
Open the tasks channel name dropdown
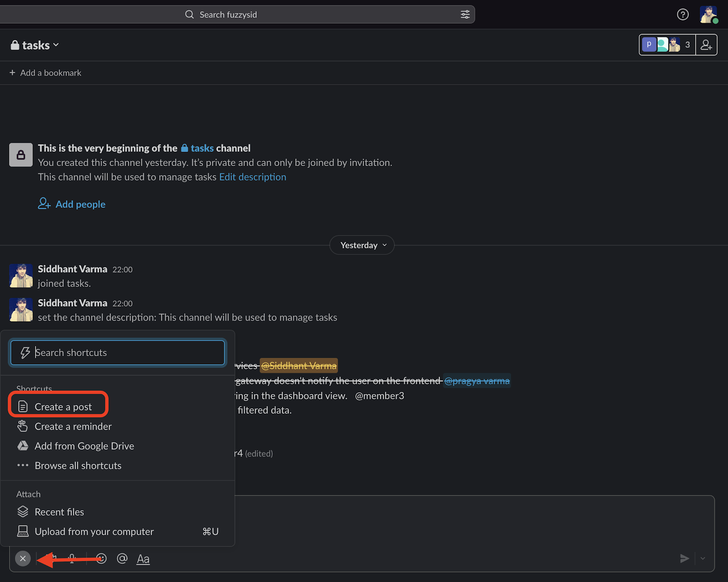[x=35, y=45]
